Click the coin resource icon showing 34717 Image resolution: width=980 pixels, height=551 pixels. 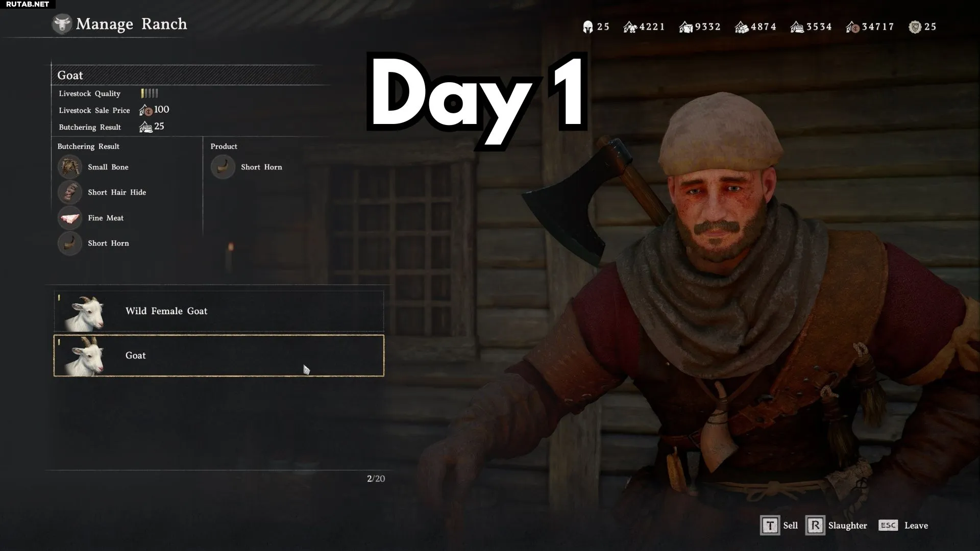tap(852, 27)
